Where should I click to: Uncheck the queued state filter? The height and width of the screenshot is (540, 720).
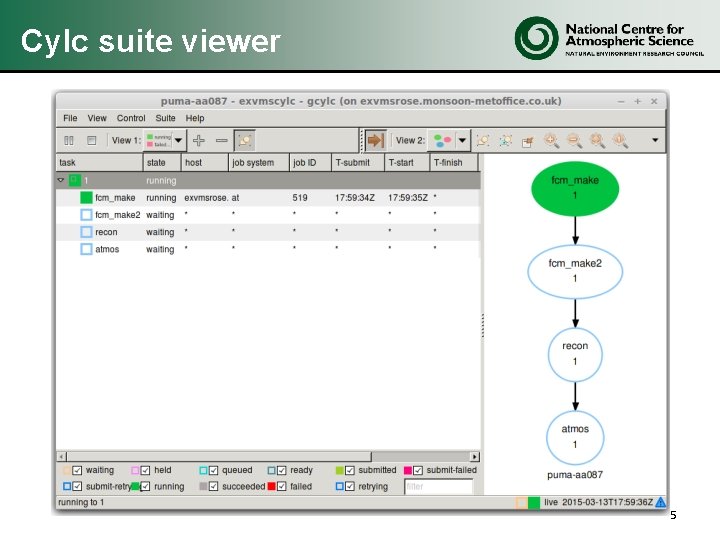pos(213,470)
